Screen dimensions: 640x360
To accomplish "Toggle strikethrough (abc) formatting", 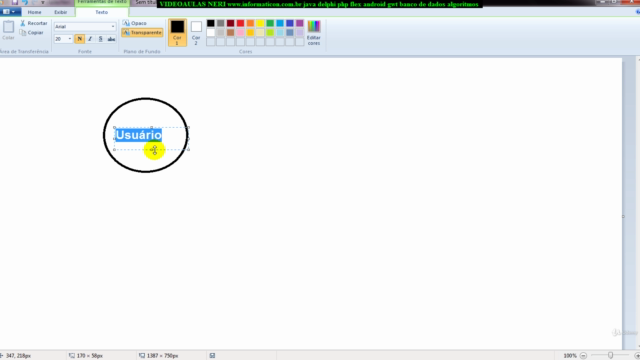I will point(111,39).
